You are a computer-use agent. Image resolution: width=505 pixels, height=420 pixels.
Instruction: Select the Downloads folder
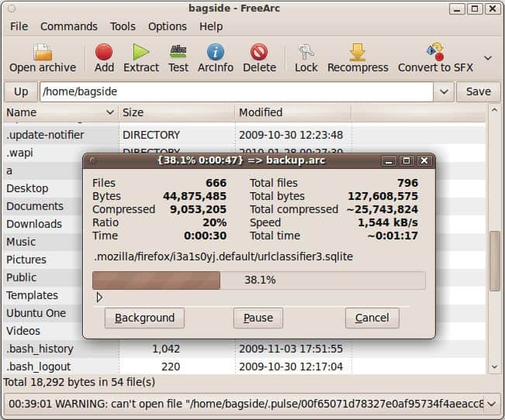click(34, 224)
